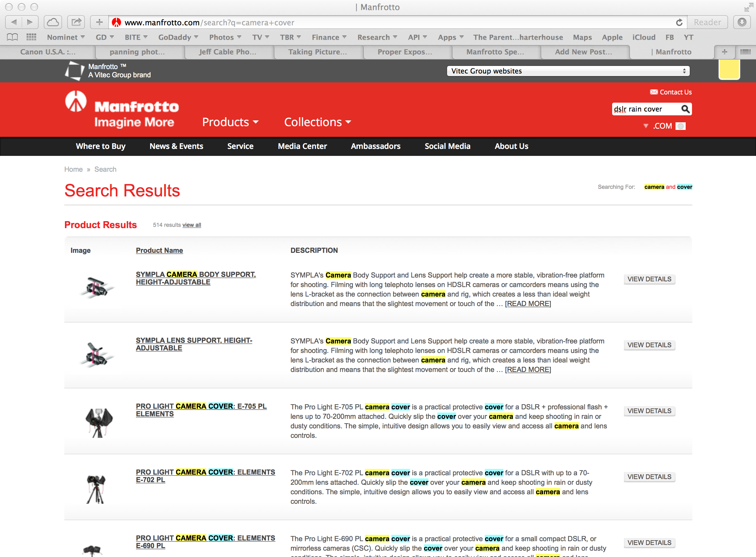Reload the page with the refresh icon

pyautogui.click(x=679, y=22)
